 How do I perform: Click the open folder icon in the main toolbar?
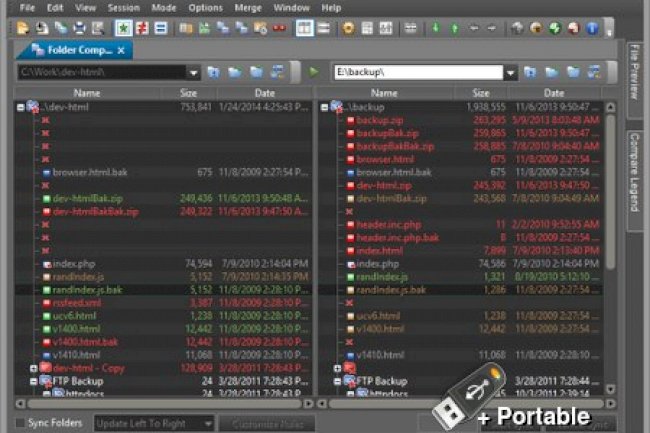coord(22,28)
